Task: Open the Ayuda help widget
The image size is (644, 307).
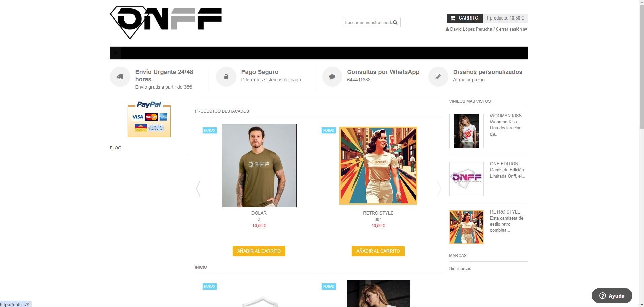Action: (612, 296)
